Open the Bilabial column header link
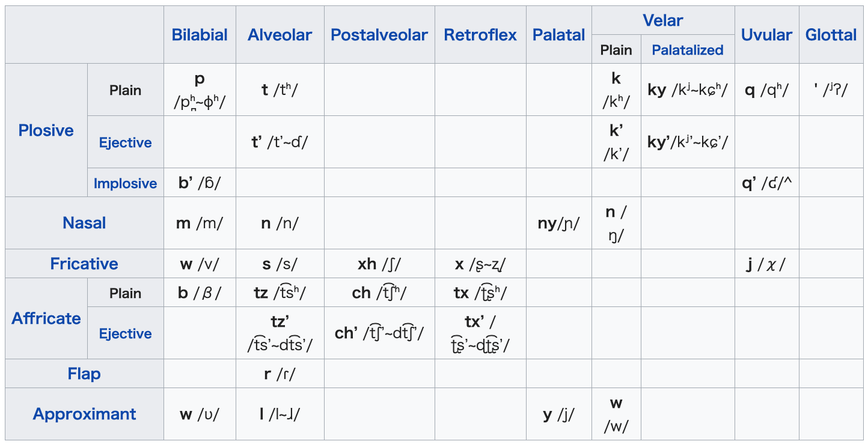This screenshot has width=868, height=444. pos(200,35)
